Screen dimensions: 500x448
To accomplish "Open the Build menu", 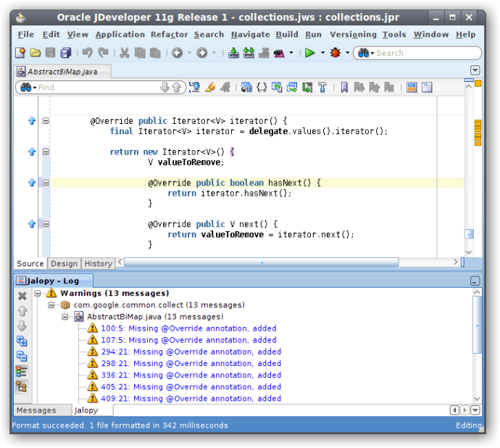I will [287, 35].
